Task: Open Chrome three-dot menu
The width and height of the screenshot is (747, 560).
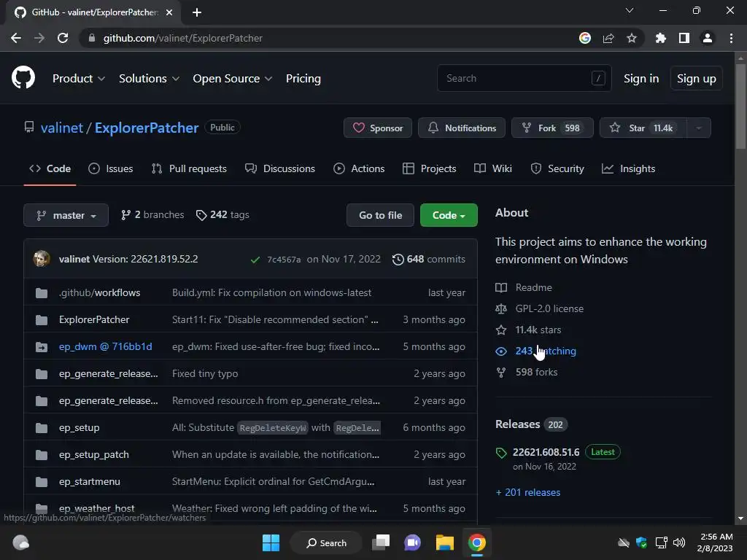Action: (731, 38)
